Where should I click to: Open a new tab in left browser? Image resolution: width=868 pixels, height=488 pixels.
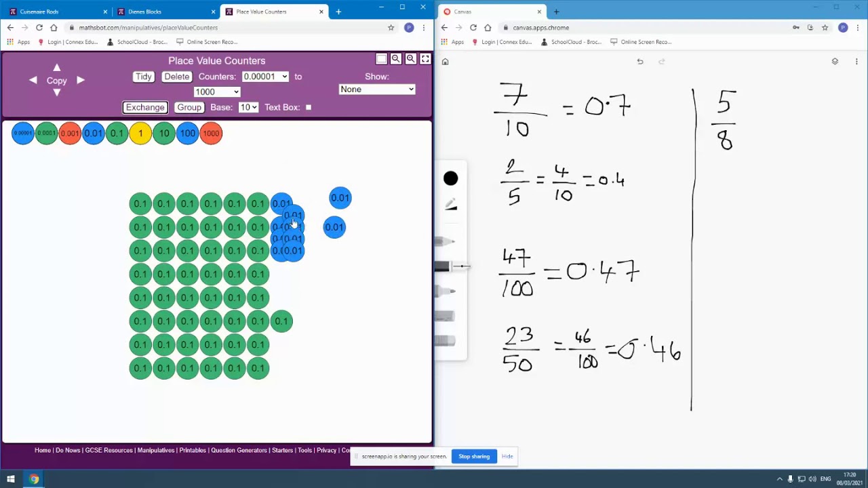pyautogui.click(x=338, y=12)
